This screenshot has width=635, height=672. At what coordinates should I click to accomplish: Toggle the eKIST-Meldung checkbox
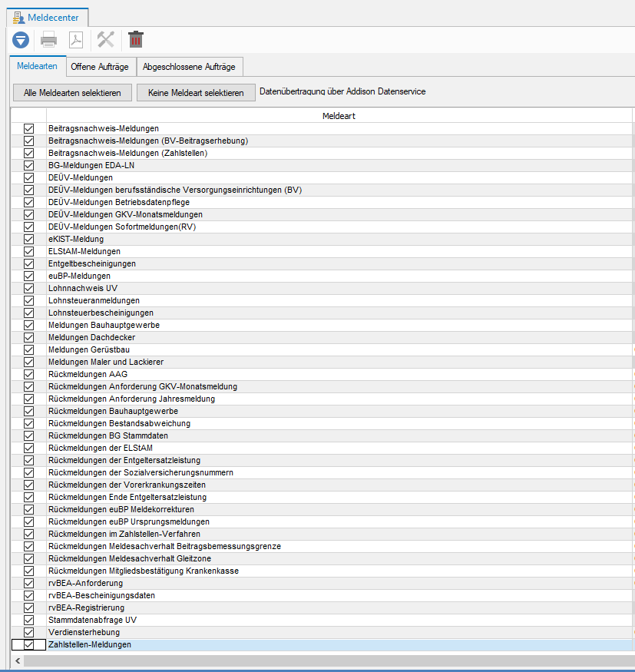click(29, 239)
